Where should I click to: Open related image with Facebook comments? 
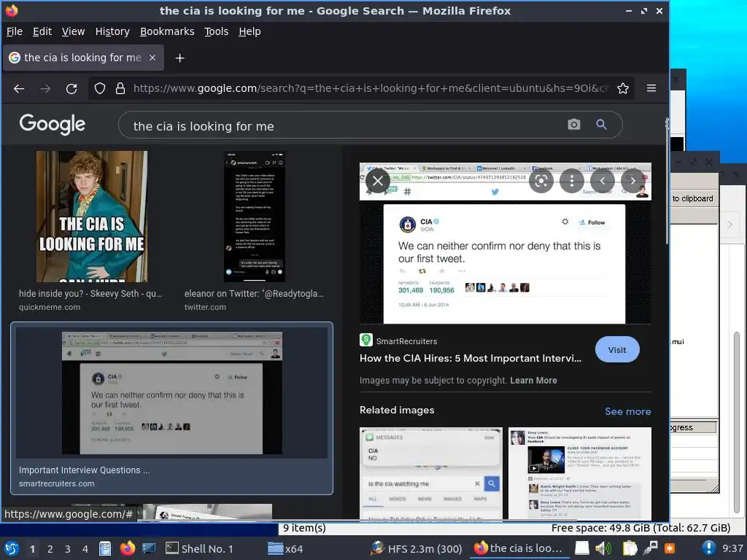[580, 472]
